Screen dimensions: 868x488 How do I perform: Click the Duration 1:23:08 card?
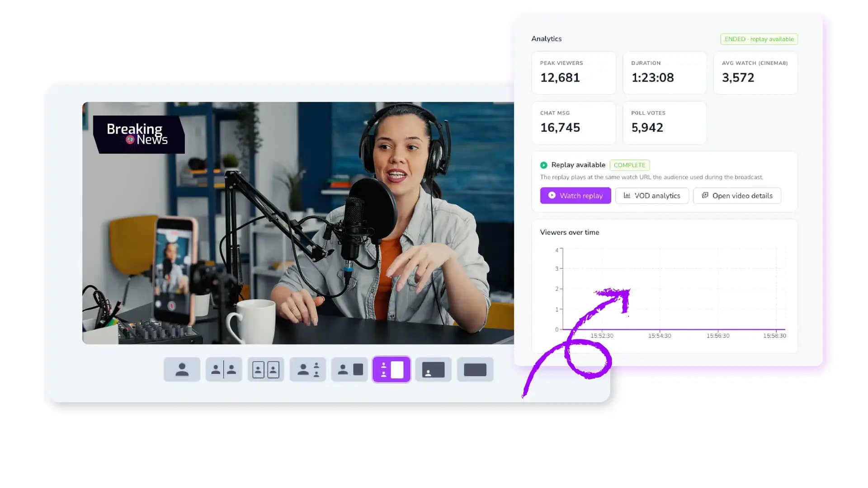point(665,73)
